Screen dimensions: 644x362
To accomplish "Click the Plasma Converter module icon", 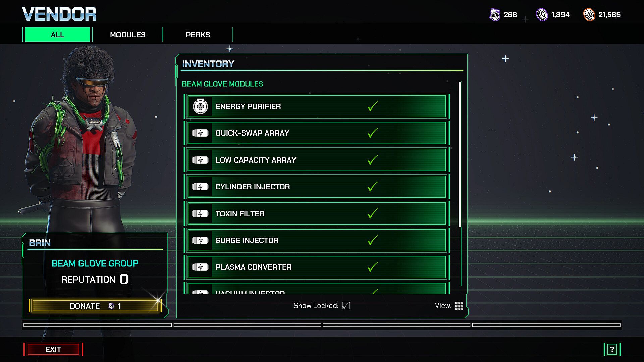I will (x=200, y=267).
